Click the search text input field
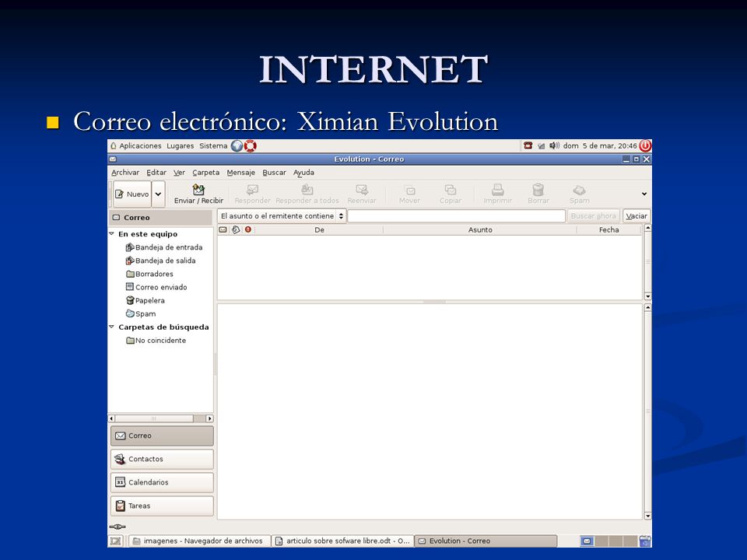 point(457,215)
